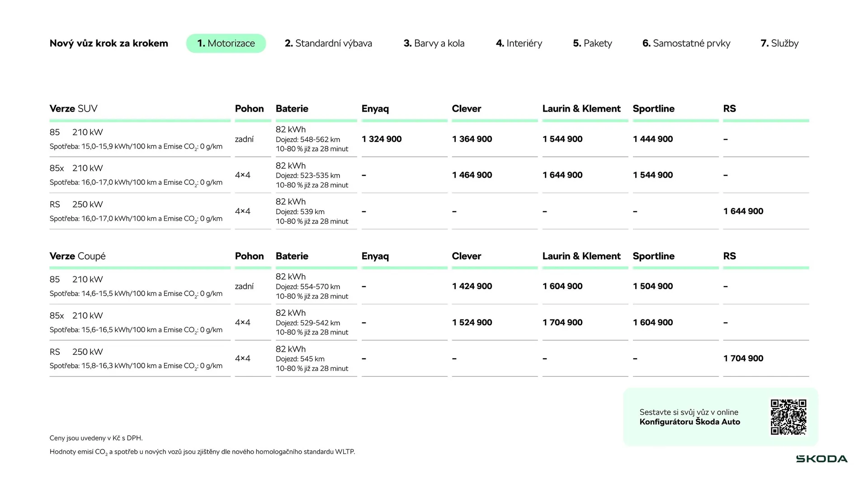Go to 3. Barvy a kola tab
Viewport: 868px width, 488px height.
point(434,43)
